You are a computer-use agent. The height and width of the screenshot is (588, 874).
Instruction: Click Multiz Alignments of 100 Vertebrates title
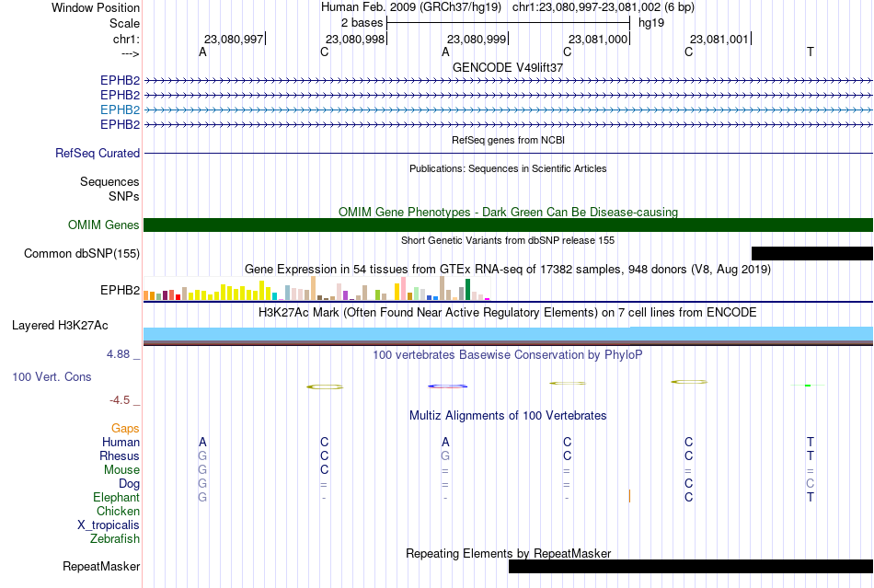[x=508, y=415]
